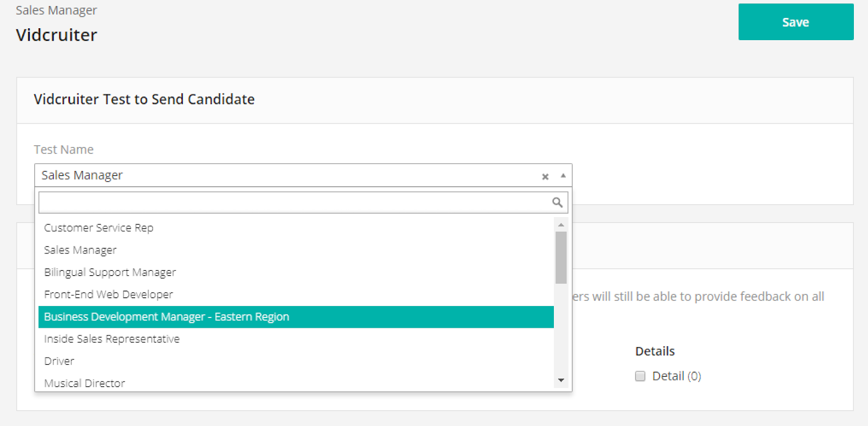The image size is (868, 426).
Task: Collapse the Test Name dropdown arrow
Action: click(563, 175)
